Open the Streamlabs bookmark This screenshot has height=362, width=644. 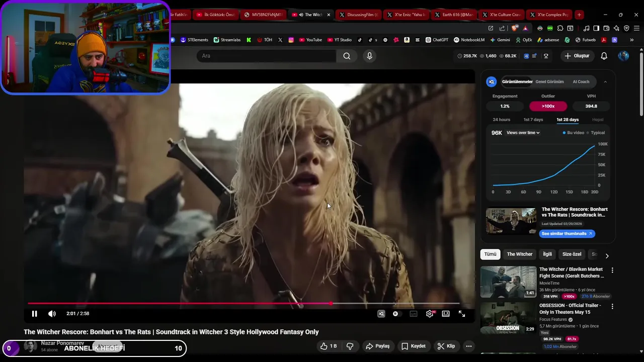pyautogui.click(x=227, y=40)
